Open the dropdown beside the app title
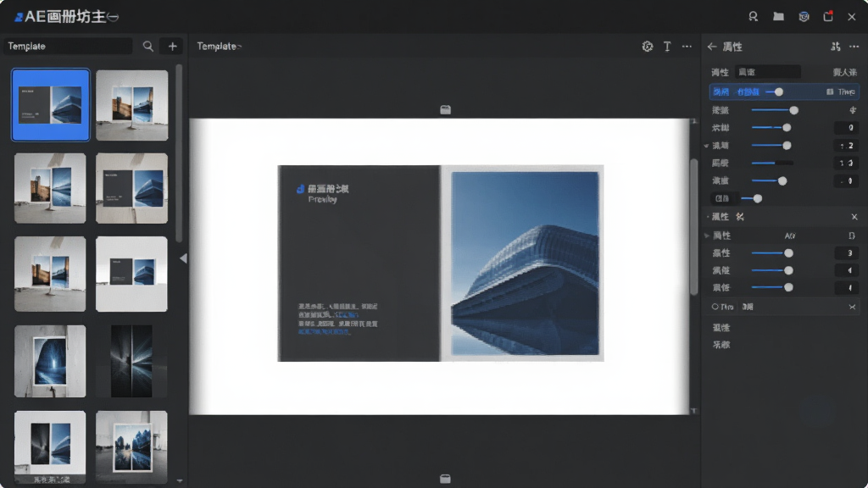Viewport: 868px width, 488px height. pos(113,17)
